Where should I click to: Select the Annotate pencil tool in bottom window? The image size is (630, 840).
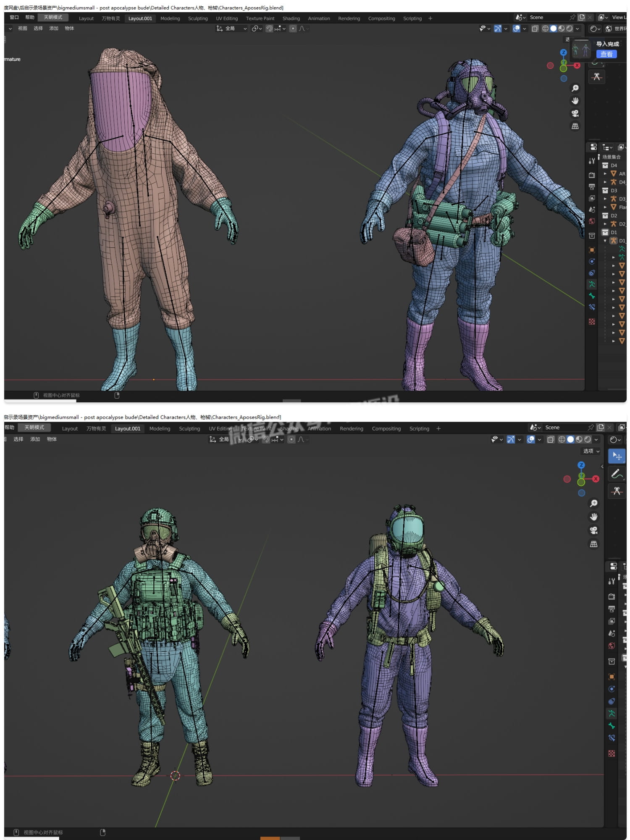617,474
